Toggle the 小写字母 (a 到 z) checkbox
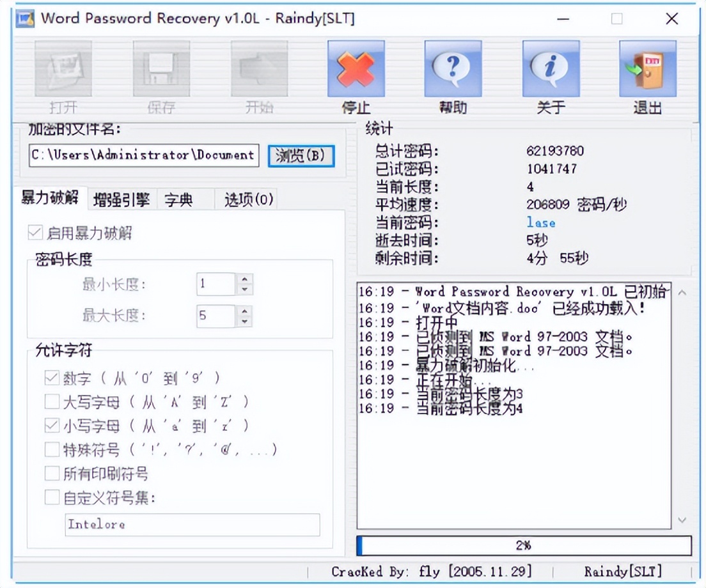The height and width of the screenshot is (588, 706). pos(52,425)
